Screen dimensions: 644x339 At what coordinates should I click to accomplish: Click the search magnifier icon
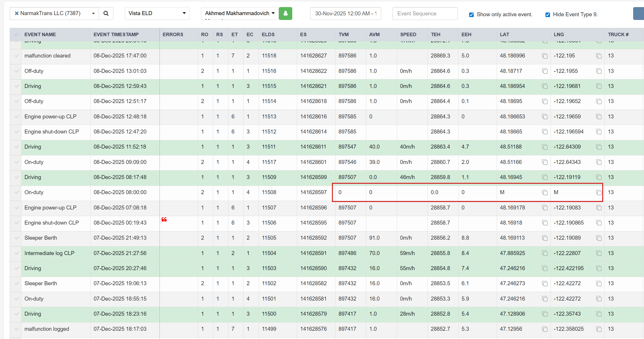pos(106,13)
